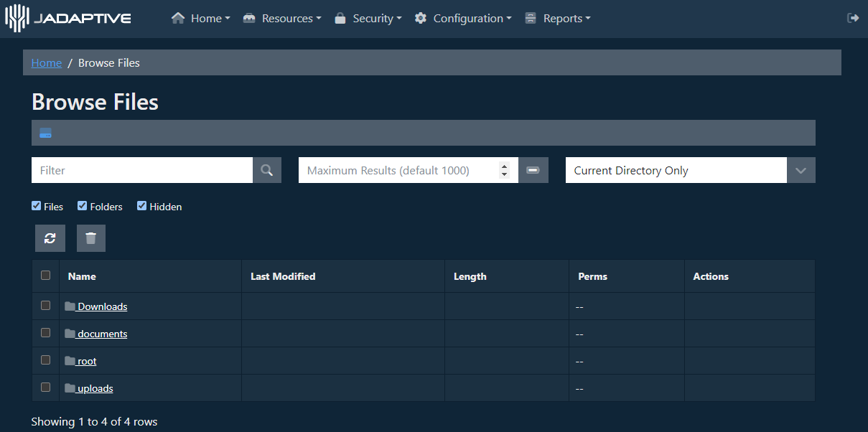This screenshot has height=432, width=868.
Task: Open the documents folder link
Action: click(102, 334)
